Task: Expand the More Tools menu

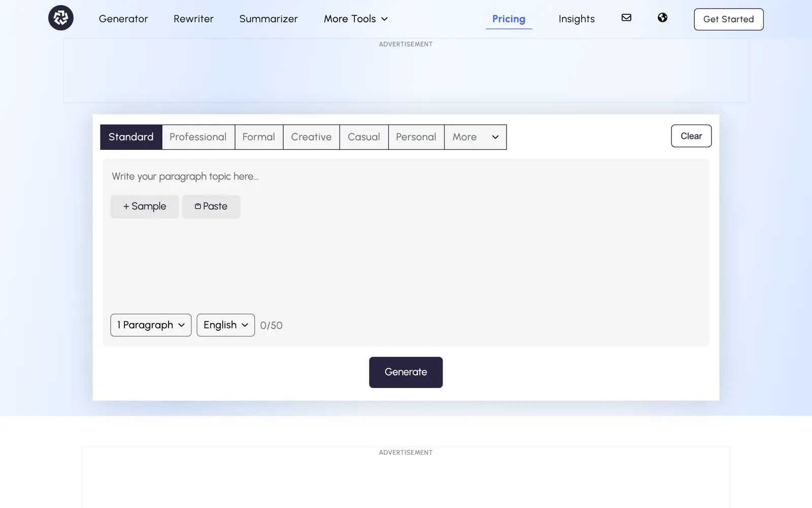Action: point(356,19)
